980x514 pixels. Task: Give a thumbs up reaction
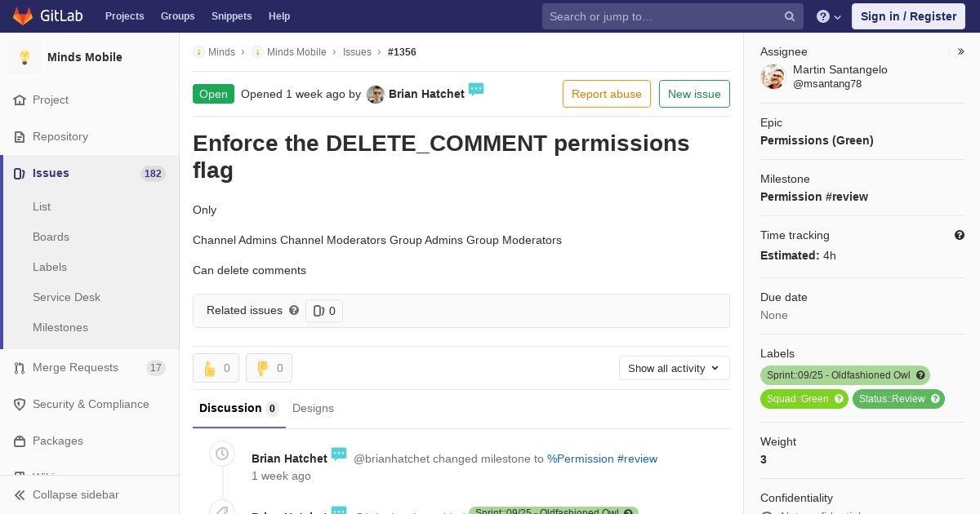click(216, 368)
